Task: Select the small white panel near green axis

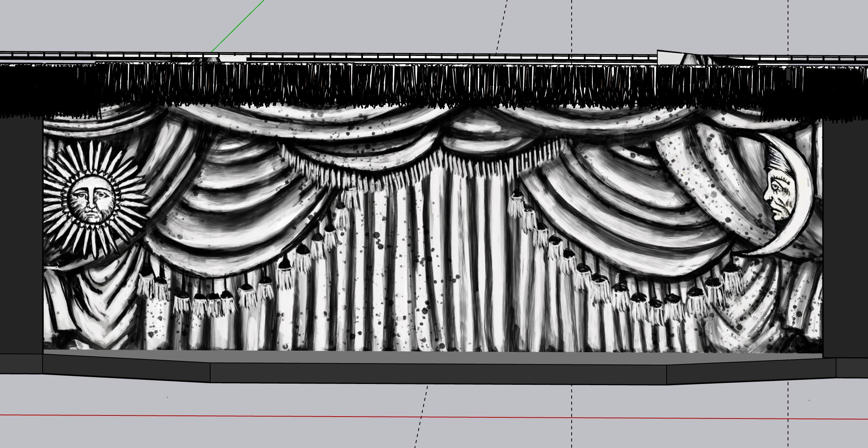Action: (234, 59)
